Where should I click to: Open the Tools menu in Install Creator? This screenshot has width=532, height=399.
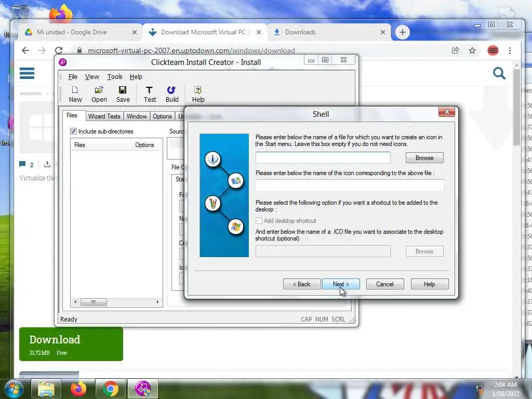point(115,77)
